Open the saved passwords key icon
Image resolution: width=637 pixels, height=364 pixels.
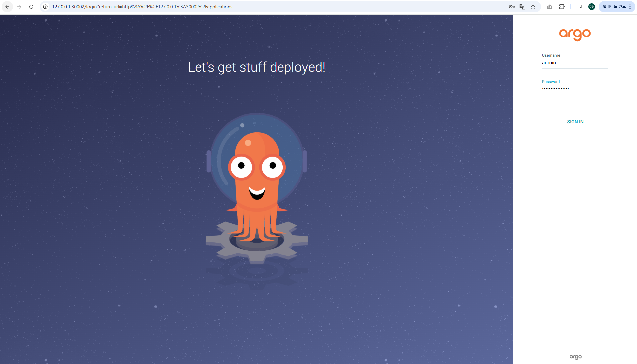point(512,7)
